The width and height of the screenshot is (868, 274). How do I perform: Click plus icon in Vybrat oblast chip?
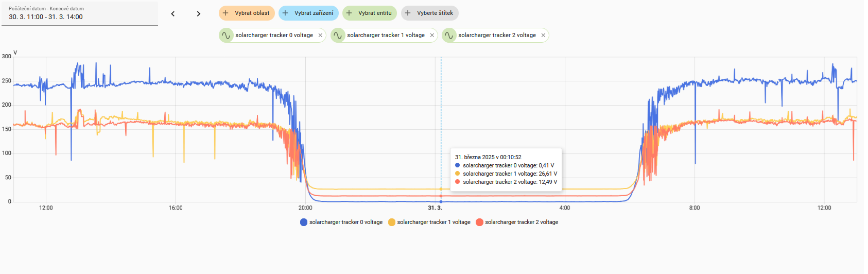pos(225,13)
